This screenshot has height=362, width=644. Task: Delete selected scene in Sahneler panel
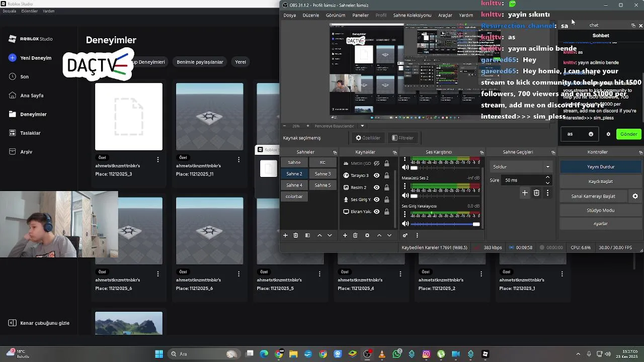pyautogui.click(x=296, y=235)
